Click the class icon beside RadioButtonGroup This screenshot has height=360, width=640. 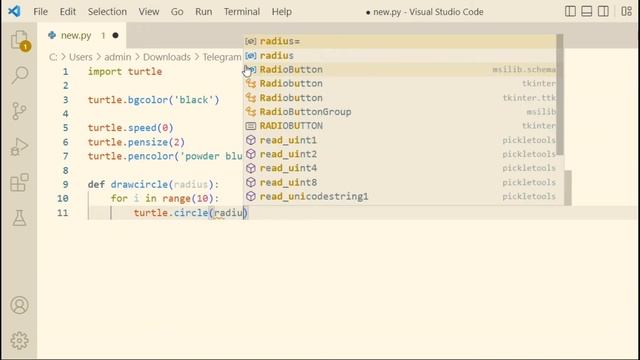pyautogui.click(x=251, y=112)
